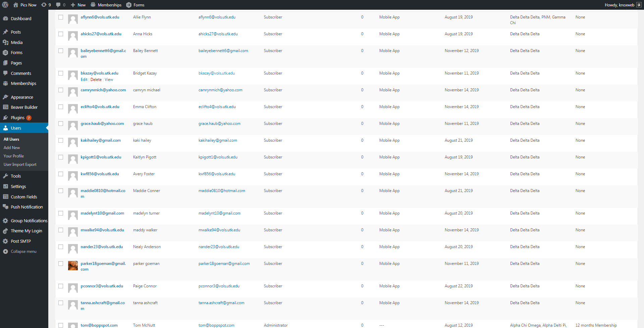The image size is (644, 328).
Task: Click the Push Notification sidebar icon
Action: point(5,207)
